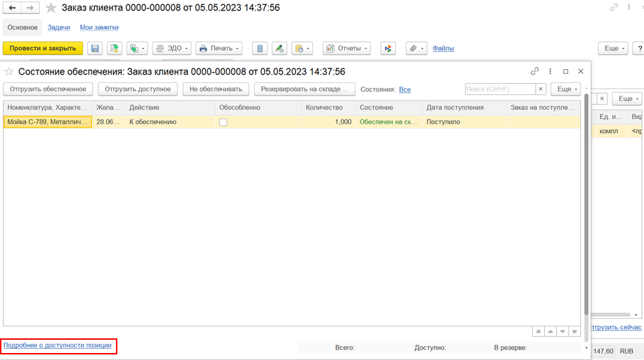
Task: Open the Мои заметки tab
Action: [99, 27]
